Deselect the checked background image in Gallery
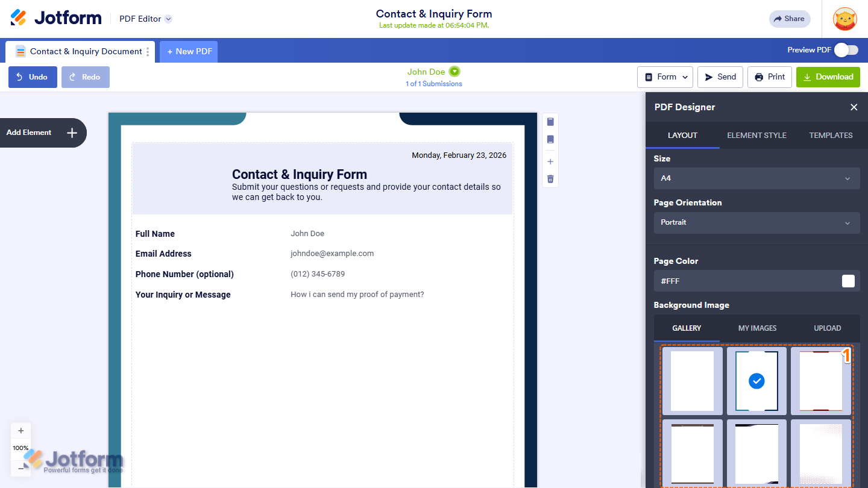The height and width of the screenshot is (488, 868). [x=756, y=380]
